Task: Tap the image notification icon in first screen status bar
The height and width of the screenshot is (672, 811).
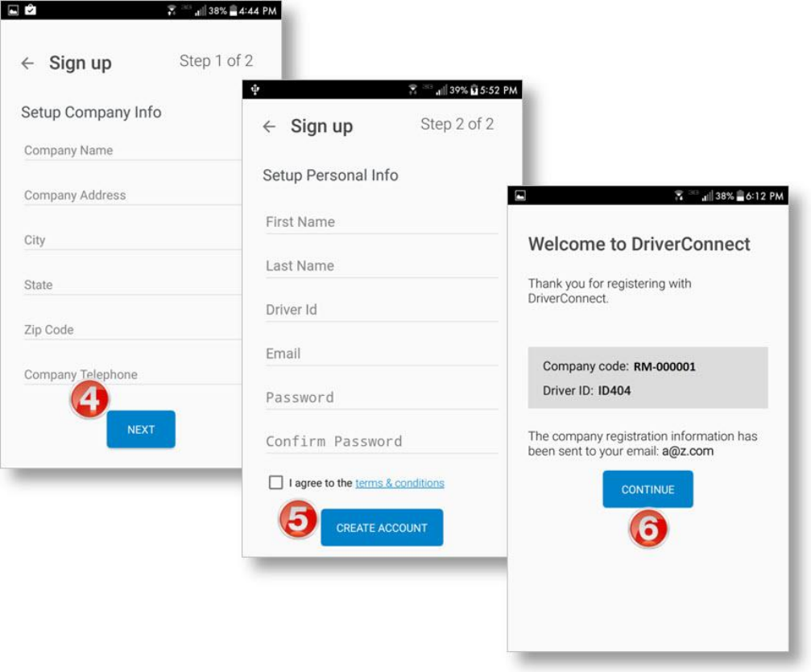Action: (14, 10)
